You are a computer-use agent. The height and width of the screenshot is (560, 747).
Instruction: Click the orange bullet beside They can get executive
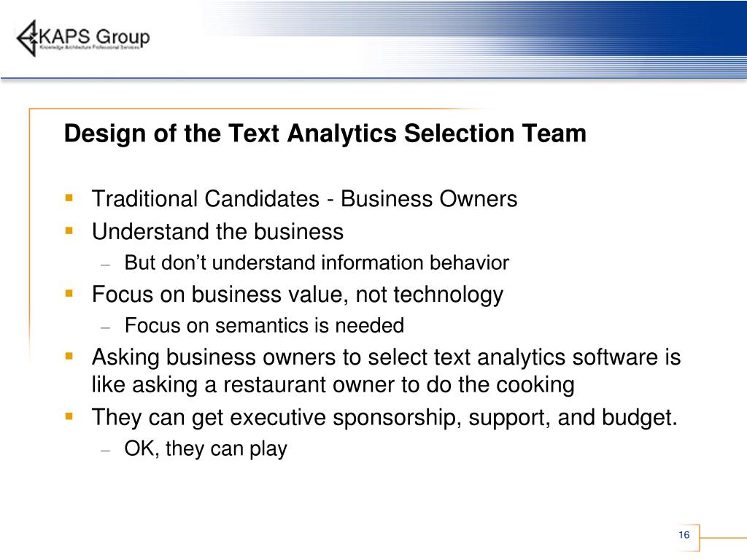click(69, 416)
